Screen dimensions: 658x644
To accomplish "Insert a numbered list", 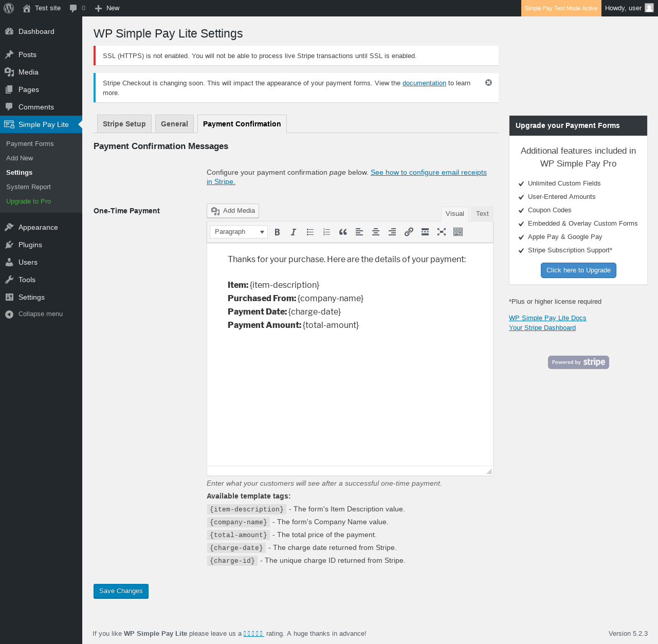I will [x=326, y=232].
